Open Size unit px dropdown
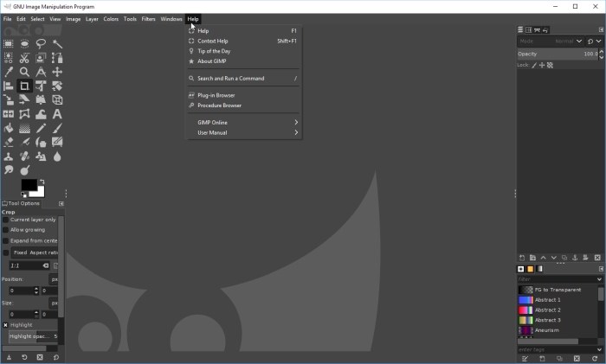606x364 pixels. point(54,303)
